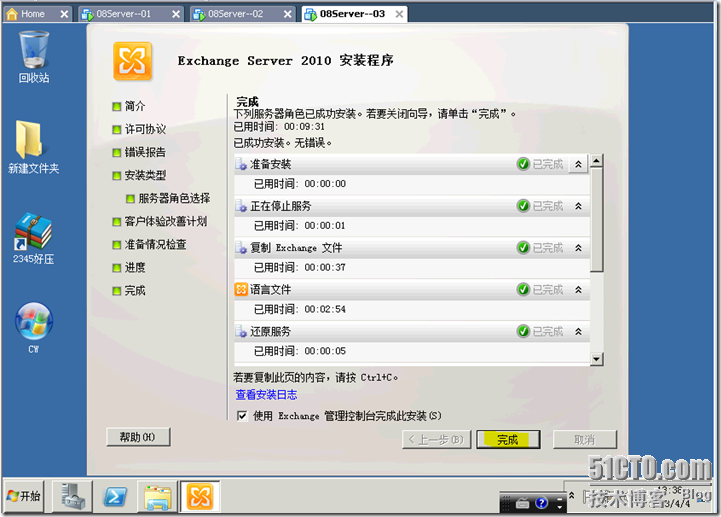Open Server Manager from the taskbar

(72, 496)
